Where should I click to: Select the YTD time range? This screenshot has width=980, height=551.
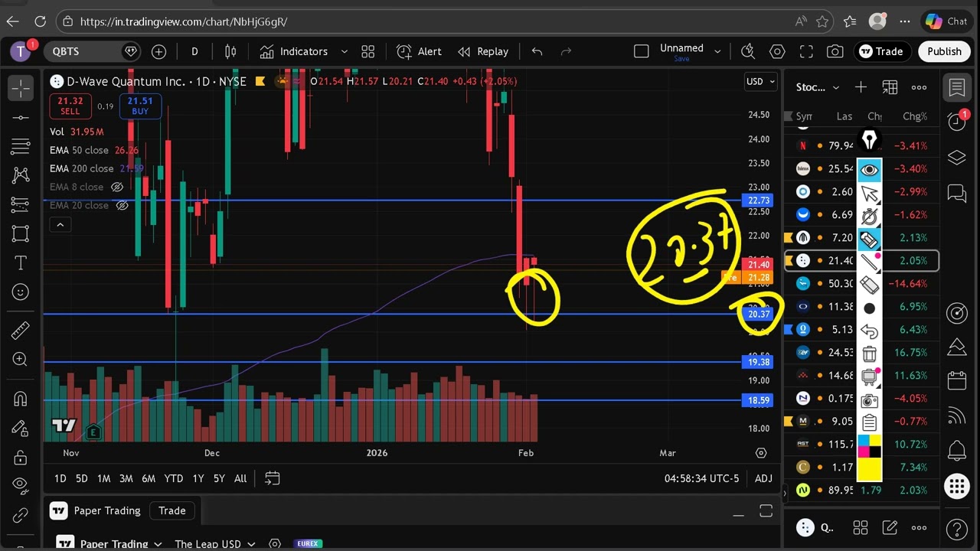click(x=174, y=478)
